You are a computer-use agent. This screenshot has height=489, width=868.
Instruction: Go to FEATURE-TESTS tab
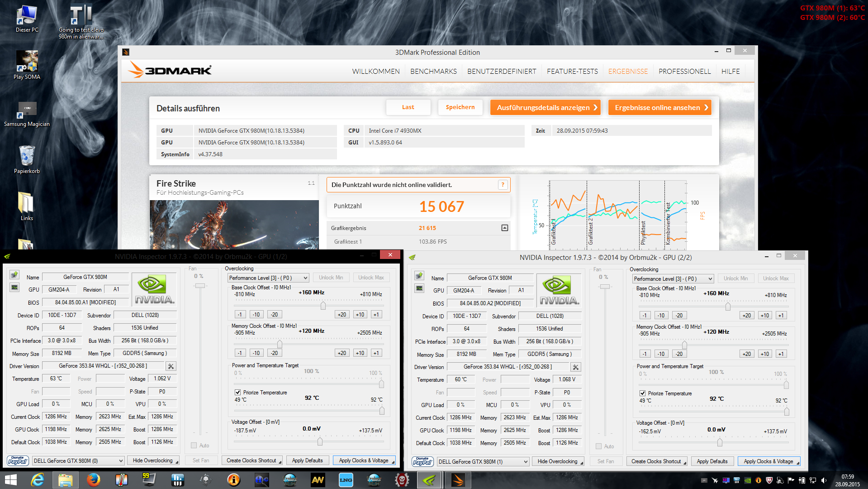[x=572, y=72]
